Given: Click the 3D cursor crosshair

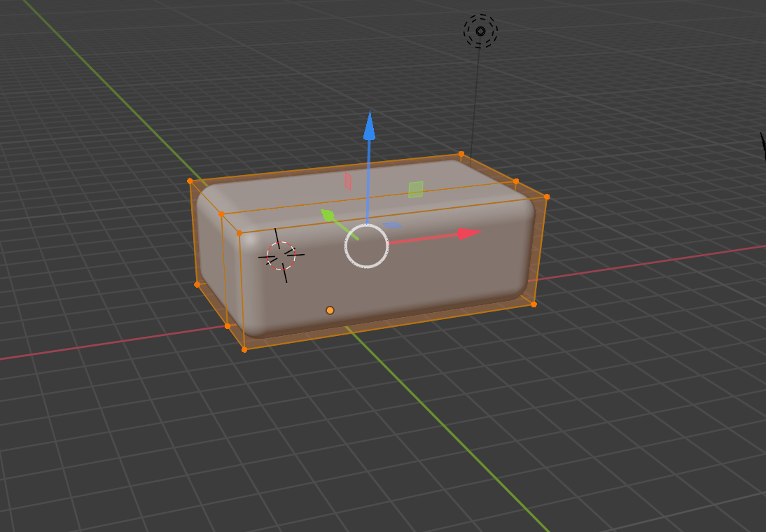Looking at the screenshot, I should point(281,255).
